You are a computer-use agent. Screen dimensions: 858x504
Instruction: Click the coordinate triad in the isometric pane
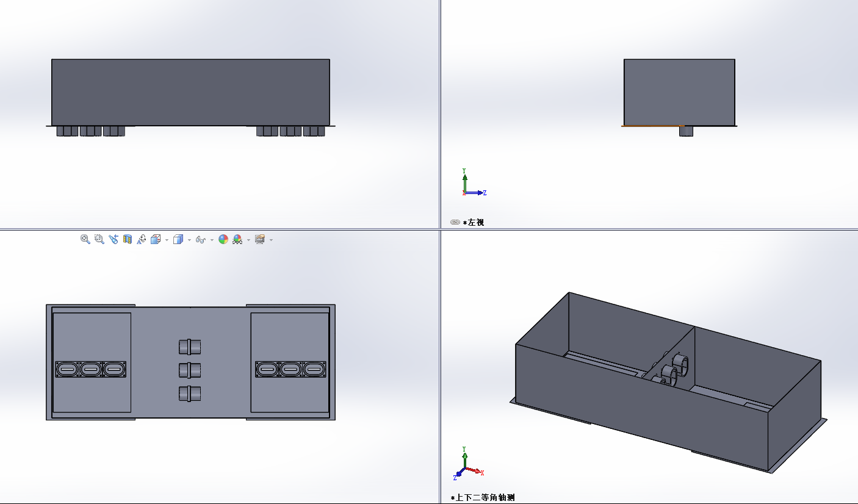pyautogui.click(x=469, y=464)
